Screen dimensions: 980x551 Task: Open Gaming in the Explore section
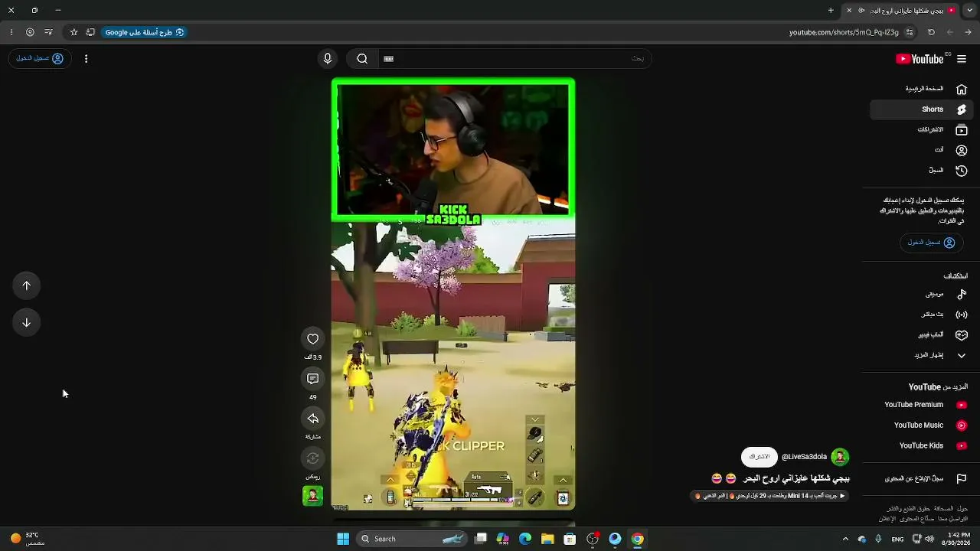click(x=922, y=334)
